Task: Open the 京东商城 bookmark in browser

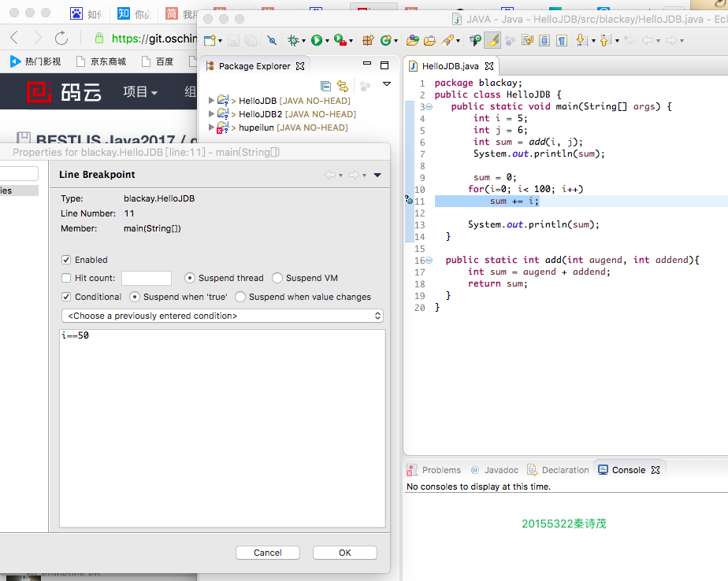Action: (101, 61)
